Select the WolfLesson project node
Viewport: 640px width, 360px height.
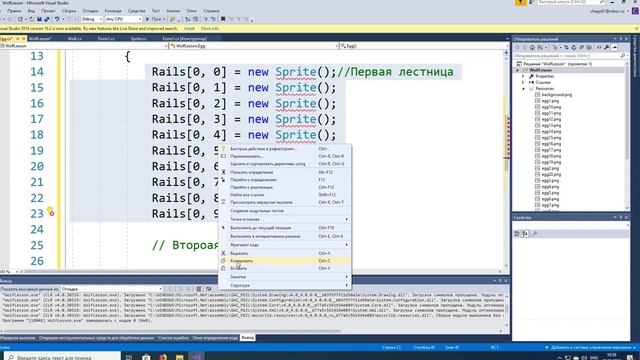pyautogui.click(x=540, y=70)
